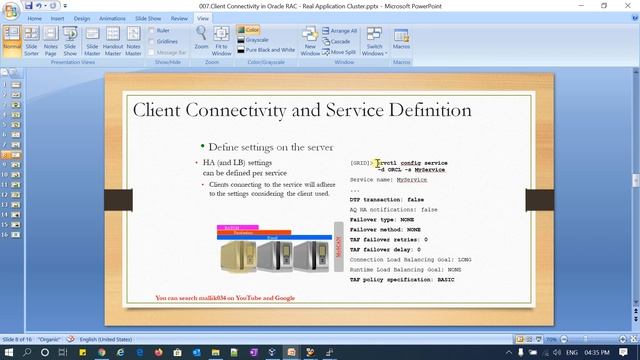The height and width of the screenshot is (360, 640).
Task: Go to the Slide Show ribbon tab
Action: pyautogui.click(x=148, y=18)
